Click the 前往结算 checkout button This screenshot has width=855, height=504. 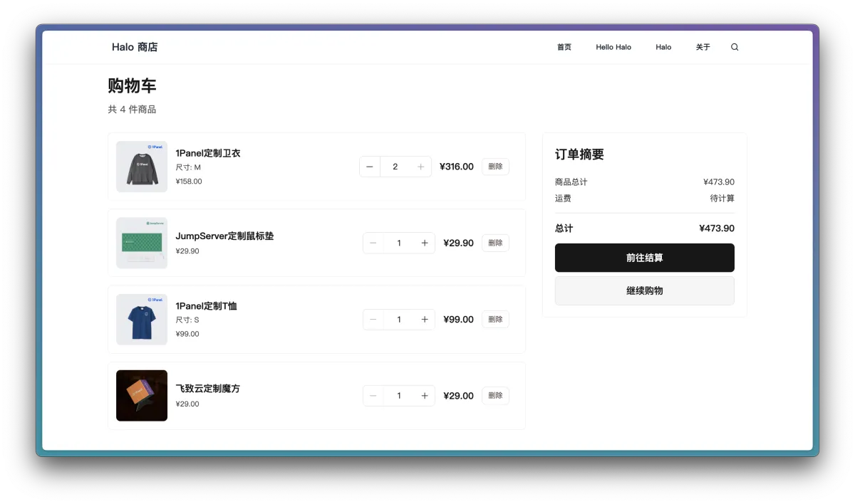644,258
